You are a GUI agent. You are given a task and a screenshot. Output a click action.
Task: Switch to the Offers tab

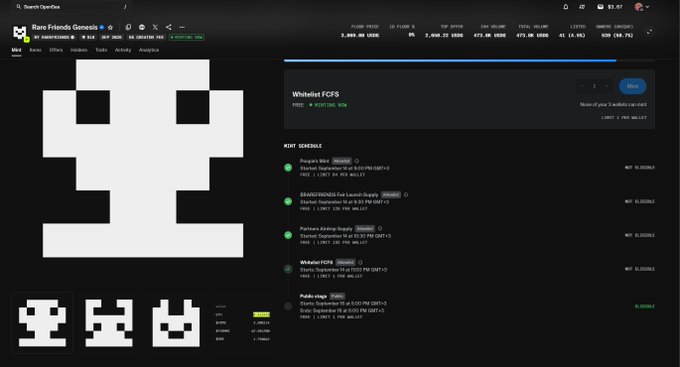[56, 50]
